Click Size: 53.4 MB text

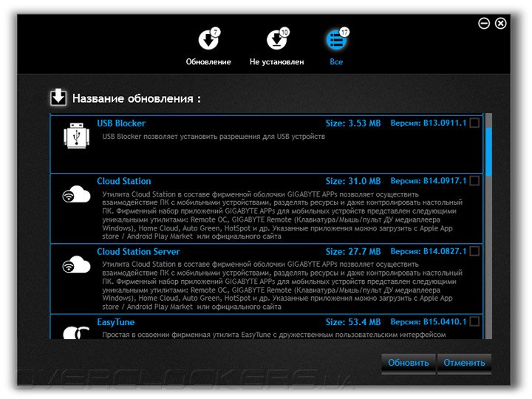[353, 322]
